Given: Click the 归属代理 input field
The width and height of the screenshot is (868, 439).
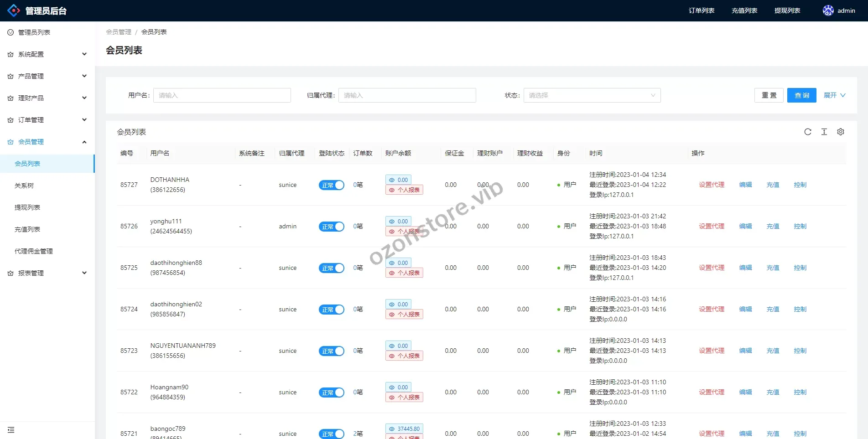Looking at the screenshot, I should [407, 95].
